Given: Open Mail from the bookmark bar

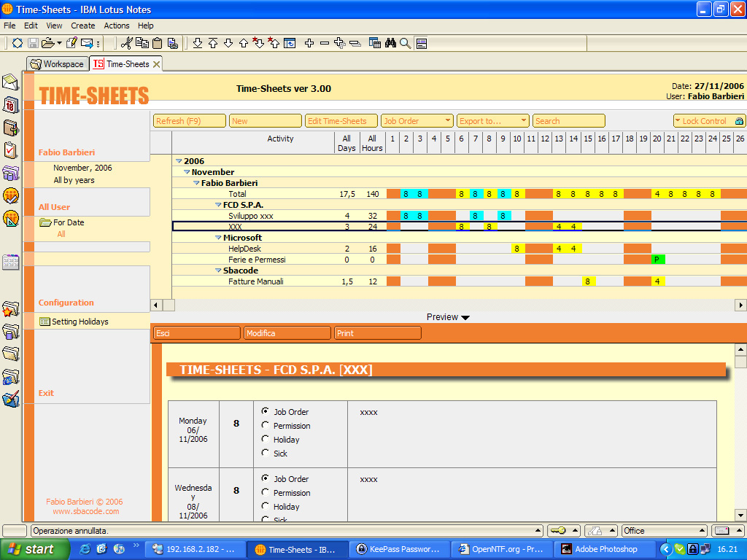Looking at the screenshot, I should pos(10,82).
